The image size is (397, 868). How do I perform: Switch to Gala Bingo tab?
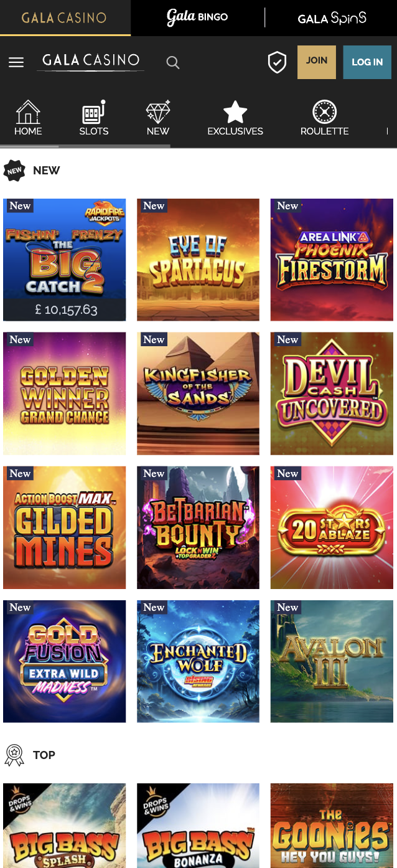(198, 18)
